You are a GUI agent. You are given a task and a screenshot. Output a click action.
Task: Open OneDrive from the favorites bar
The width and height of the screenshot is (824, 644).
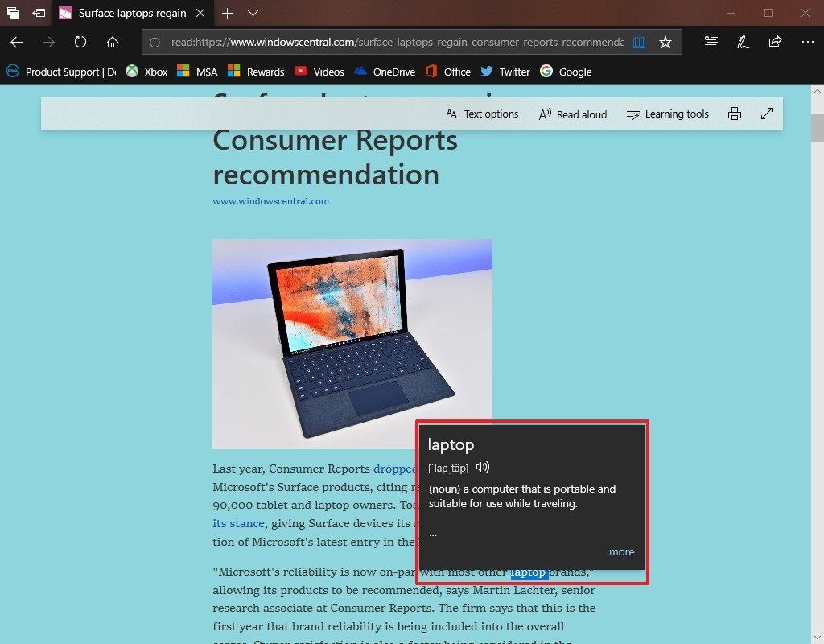pyautogui.click(x=385, y=72)
